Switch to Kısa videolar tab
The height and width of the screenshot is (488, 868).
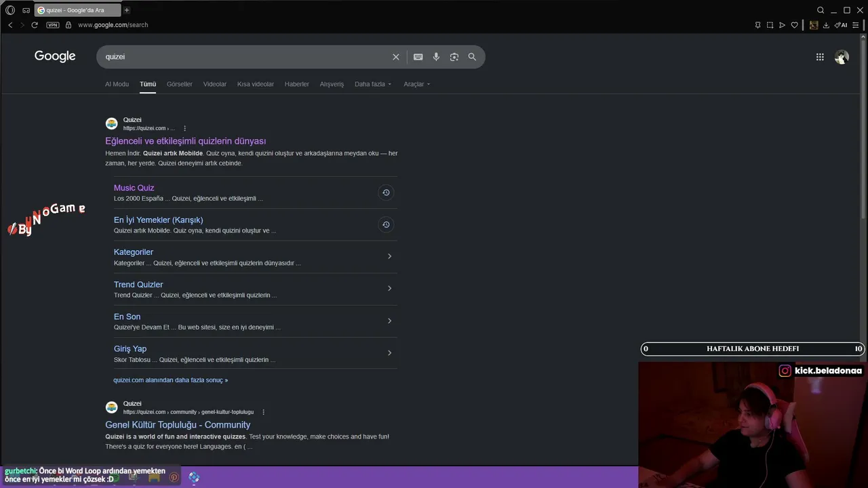click(x=256, y=84)
